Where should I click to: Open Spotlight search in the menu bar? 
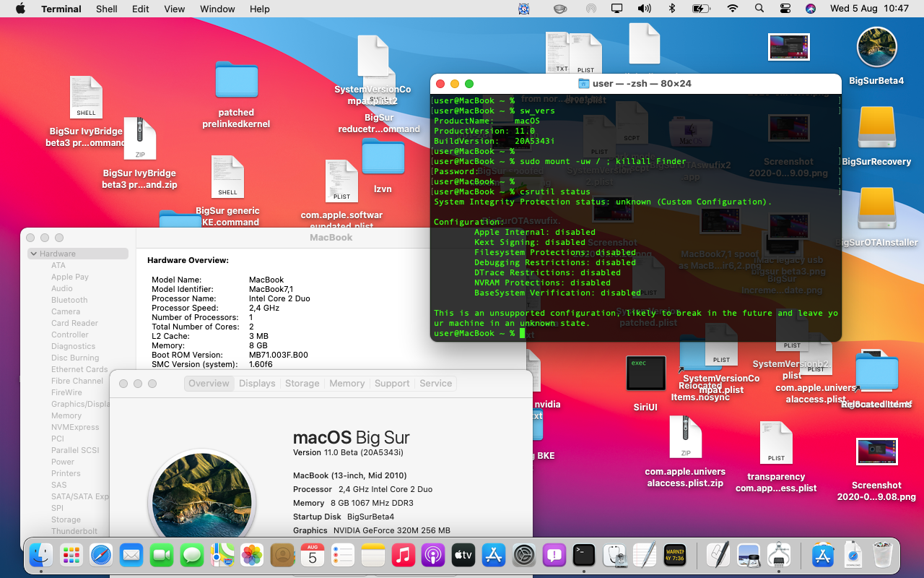click(759, 9)
